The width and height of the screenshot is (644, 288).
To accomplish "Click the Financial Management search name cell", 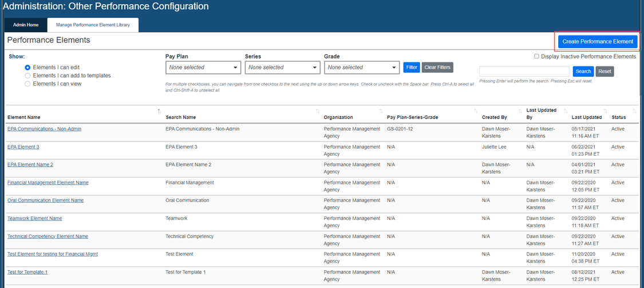I will (x=189, y=183).
